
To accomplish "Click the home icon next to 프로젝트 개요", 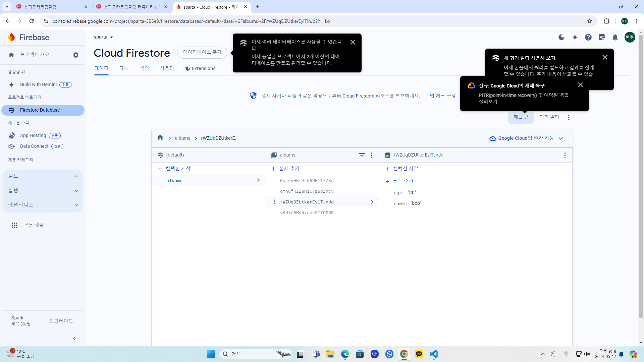I will 11,55.
